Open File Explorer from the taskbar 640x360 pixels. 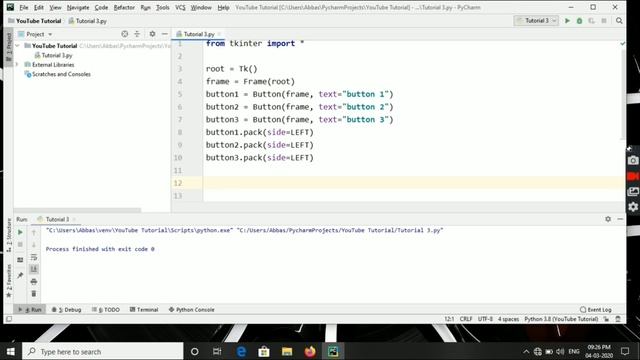tap(287, 351)
